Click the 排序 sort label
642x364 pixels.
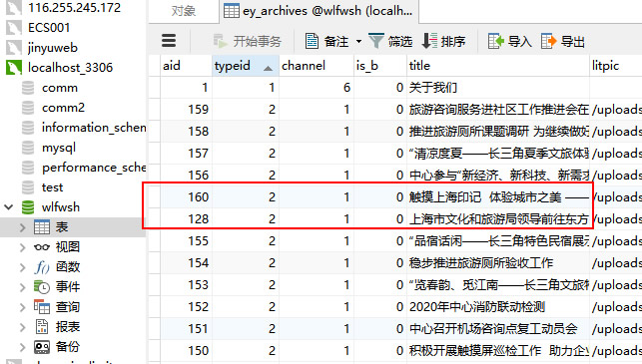[453, 41]
